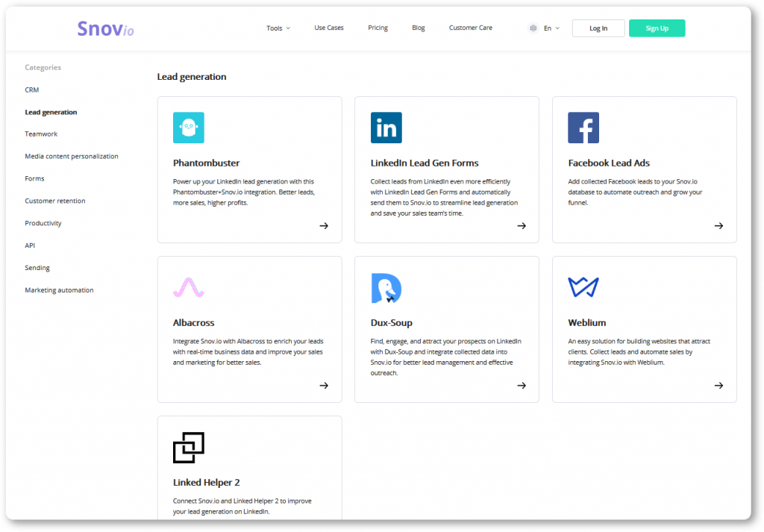Click the Dux-Soup description text
The height and width of the screenshot is (532, 764).
pos(445,357)
